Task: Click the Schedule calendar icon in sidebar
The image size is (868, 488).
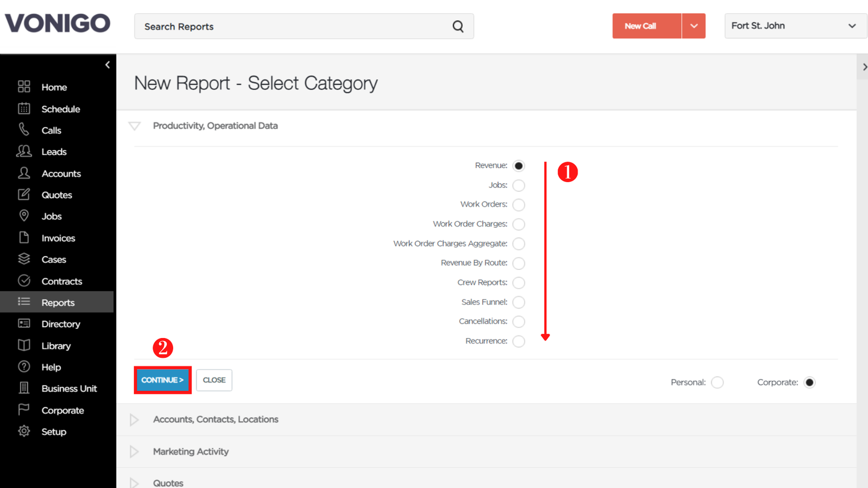Action: pos(24,108)
